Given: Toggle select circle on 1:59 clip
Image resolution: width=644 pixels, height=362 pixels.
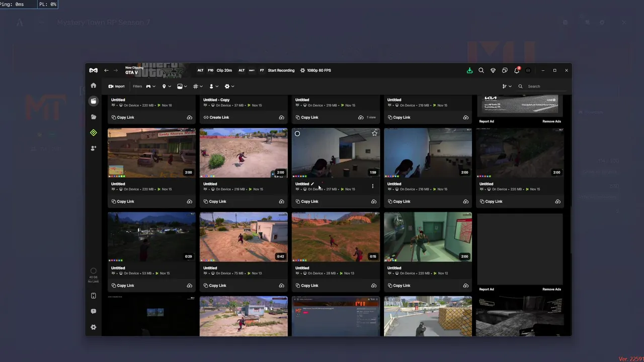Looking at the screenshot, I should click(297, 134).
